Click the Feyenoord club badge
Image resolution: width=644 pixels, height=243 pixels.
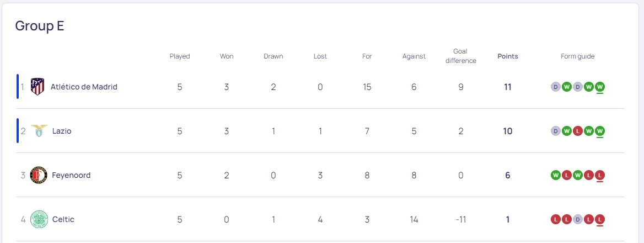(39, 175)
